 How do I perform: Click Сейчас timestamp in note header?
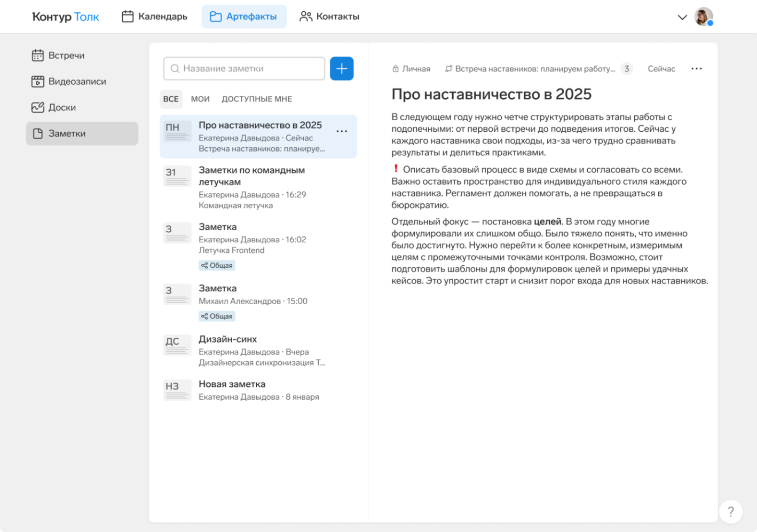coord(661,69)
